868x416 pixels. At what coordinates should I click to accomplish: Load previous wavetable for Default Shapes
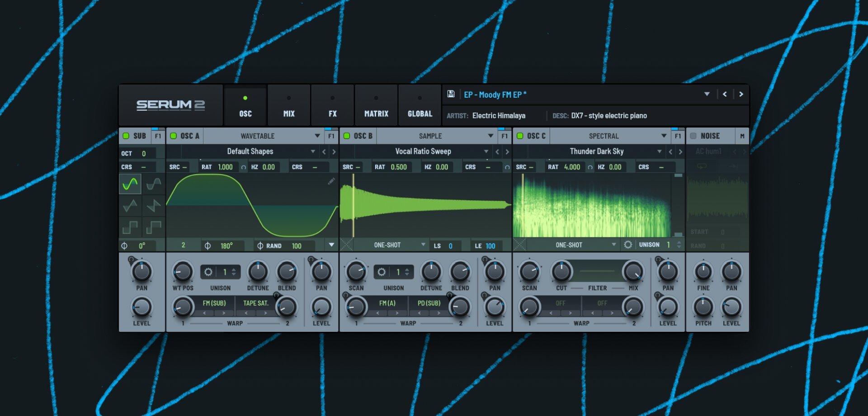pos(324,151)
